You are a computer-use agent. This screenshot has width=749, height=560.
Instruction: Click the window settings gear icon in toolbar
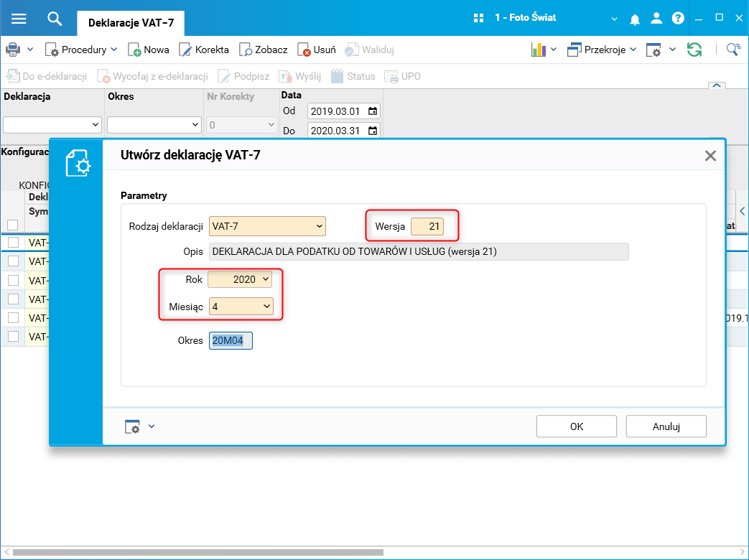point(653,50)
